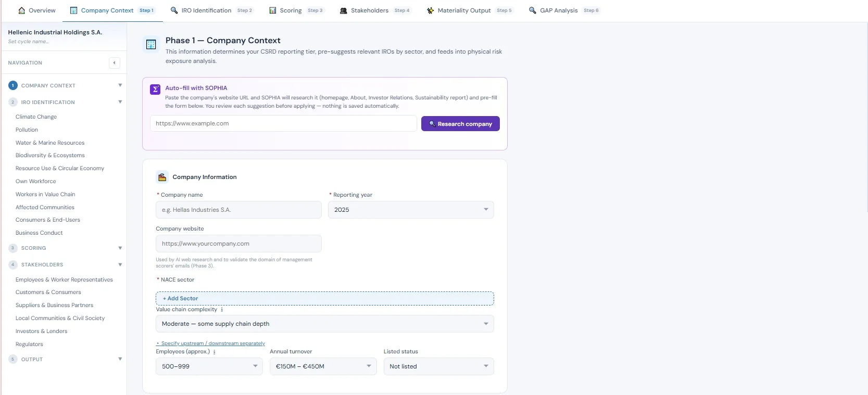
Task: Select Consumers & End-Users in navigation
Action: click(48, 220)
